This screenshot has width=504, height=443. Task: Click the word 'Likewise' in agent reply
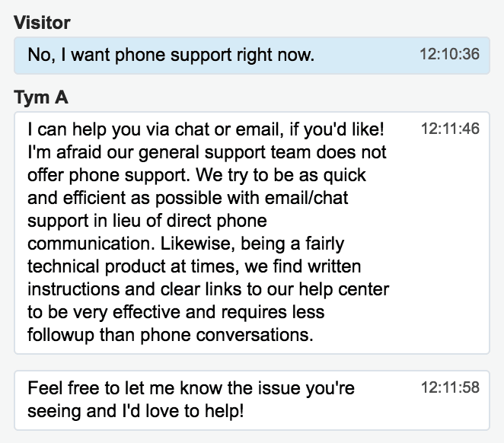click(197, 244)
